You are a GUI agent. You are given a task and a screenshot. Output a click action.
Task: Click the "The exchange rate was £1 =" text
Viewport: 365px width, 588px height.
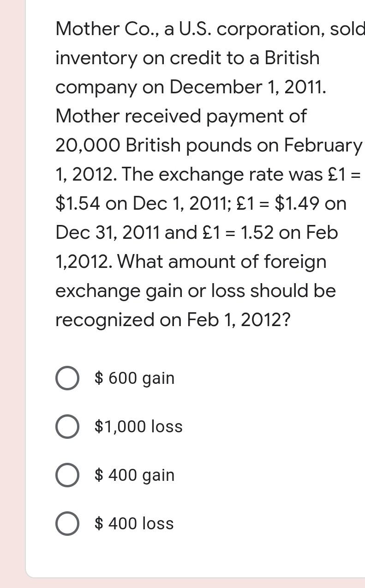(241, 175)
